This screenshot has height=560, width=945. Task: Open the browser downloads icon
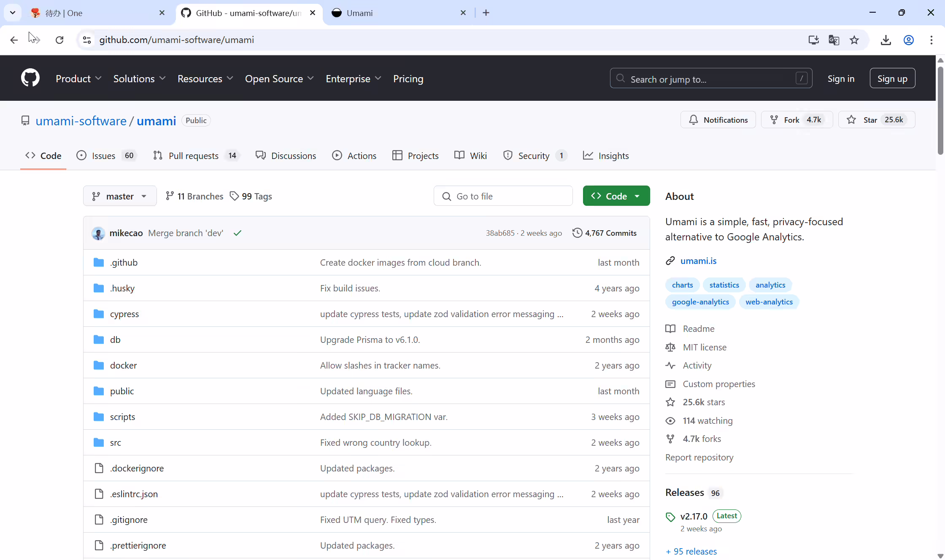click(886, 40)
